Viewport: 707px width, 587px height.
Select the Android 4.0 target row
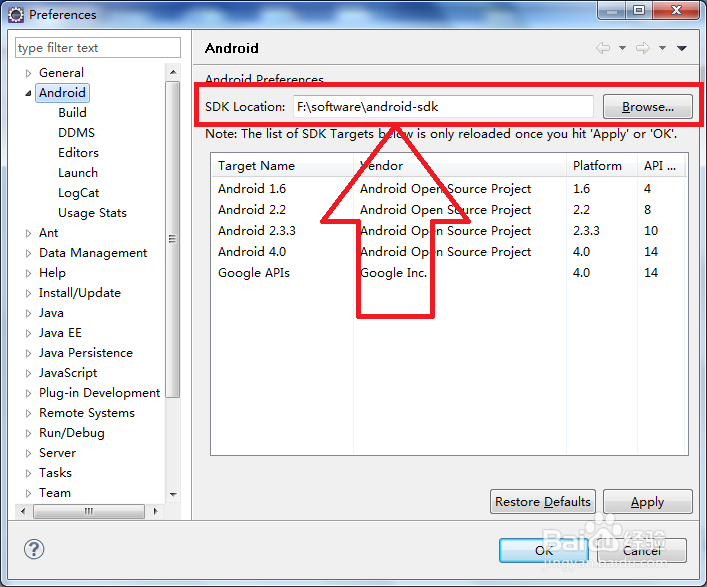pyautogui.click(x=449, y=252)
